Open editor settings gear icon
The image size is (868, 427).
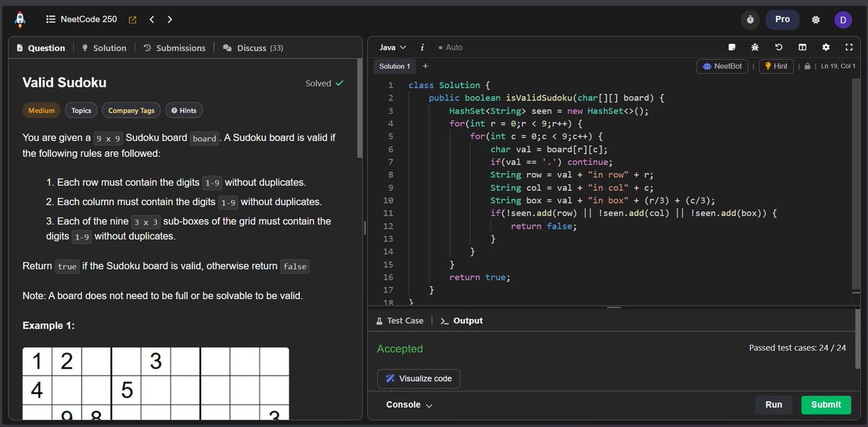(x=825, y=47)
